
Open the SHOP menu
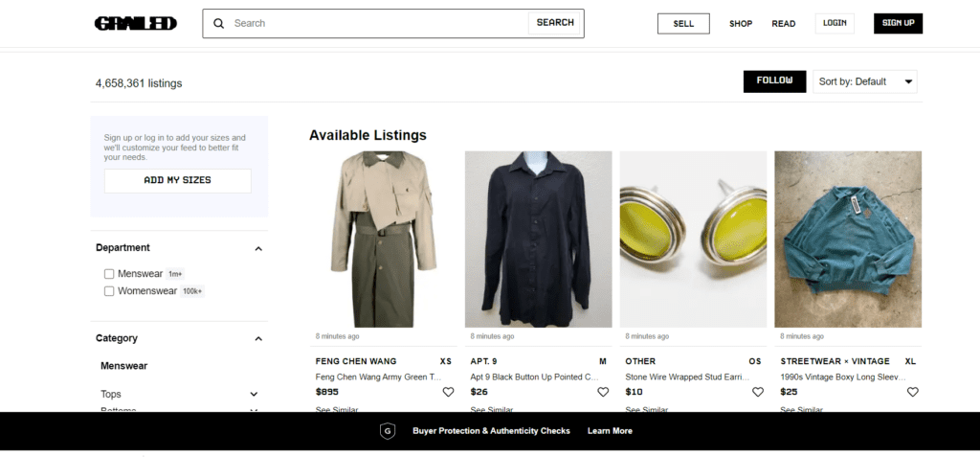741,24
